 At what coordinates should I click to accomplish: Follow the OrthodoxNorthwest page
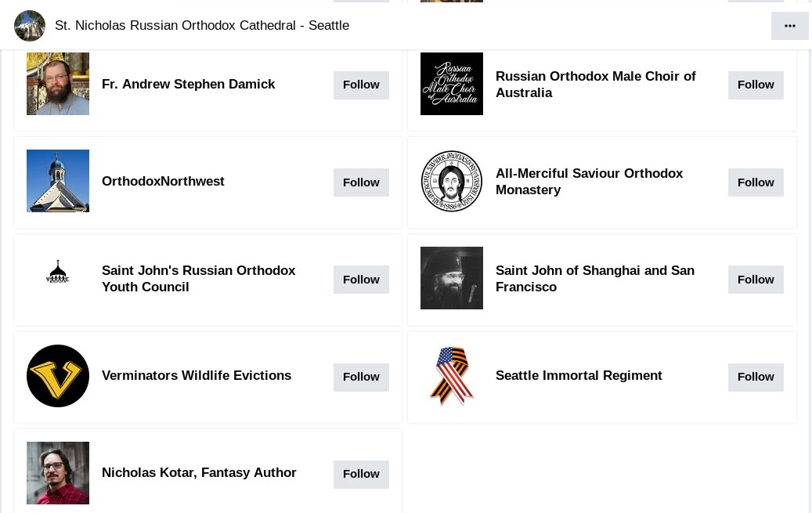tap(361, 182)
